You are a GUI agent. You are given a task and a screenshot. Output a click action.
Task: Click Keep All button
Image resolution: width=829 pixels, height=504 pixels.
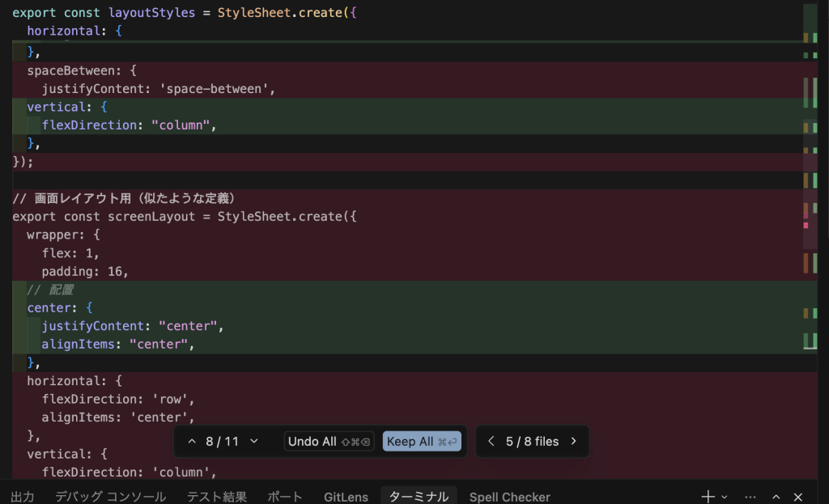[421, 442]
